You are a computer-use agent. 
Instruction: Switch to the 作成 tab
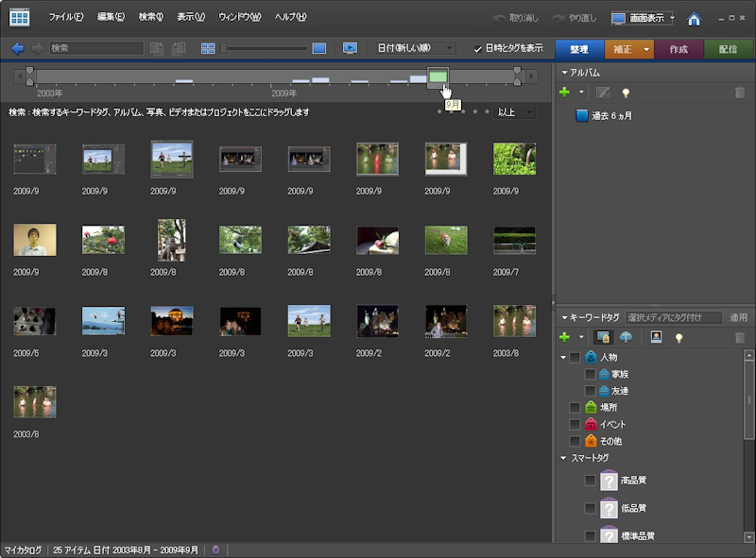(679, 49)
